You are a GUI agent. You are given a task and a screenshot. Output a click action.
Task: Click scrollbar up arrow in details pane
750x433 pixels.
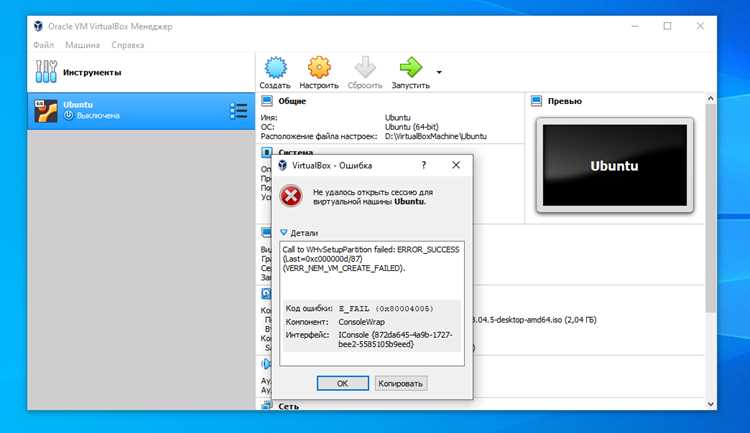point(710,99)
